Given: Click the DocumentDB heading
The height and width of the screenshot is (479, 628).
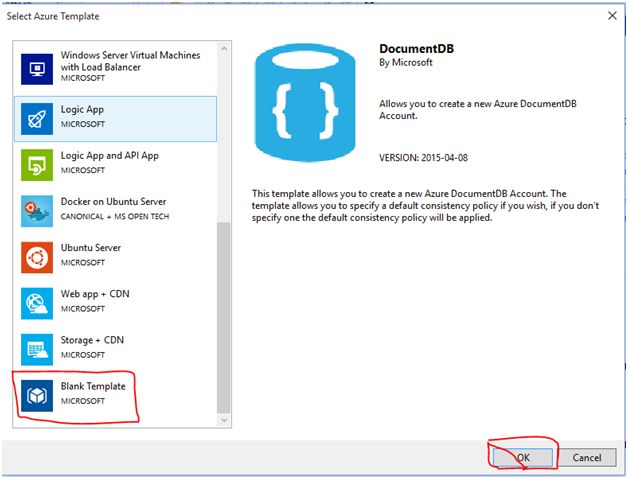Looking at the screenshot, I should tap(417, 48).
